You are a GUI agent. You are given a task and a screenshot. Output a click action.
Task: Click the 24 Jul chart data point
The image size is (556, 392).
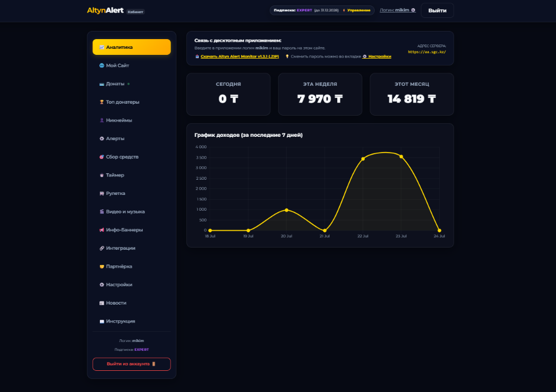click(x=439, y=230)
